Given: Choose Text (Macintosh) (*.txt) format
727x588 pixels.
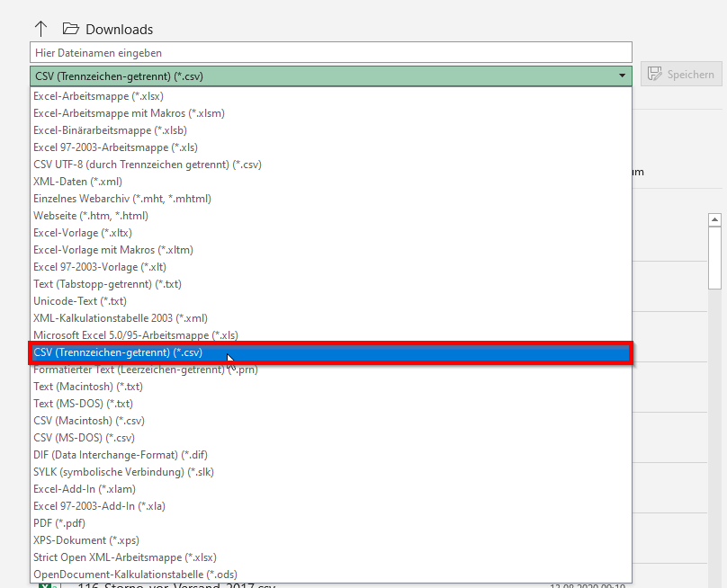Looking at the screenshot, I should [330, 387].
